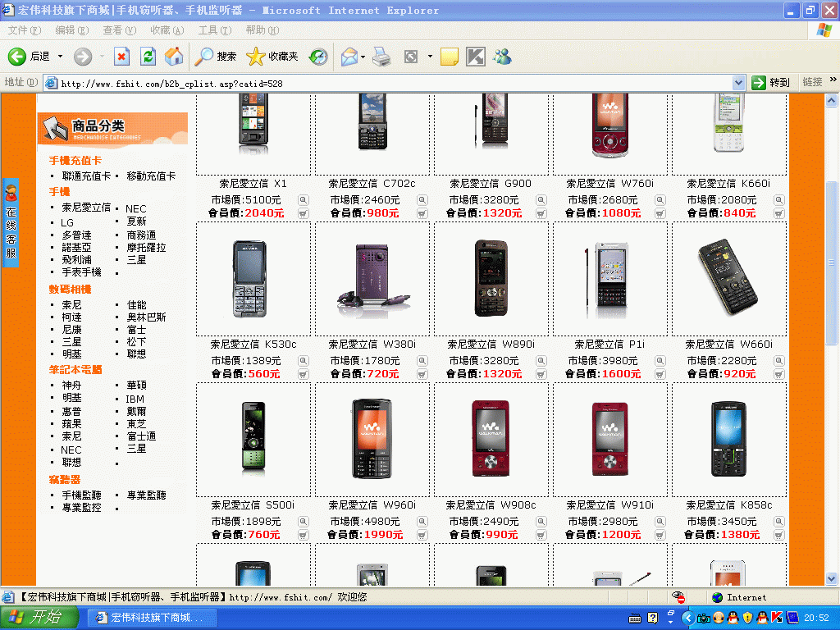Click the cart icon for the K858c phone
Viewport: 840px width, 630px height.
[779, 535]
